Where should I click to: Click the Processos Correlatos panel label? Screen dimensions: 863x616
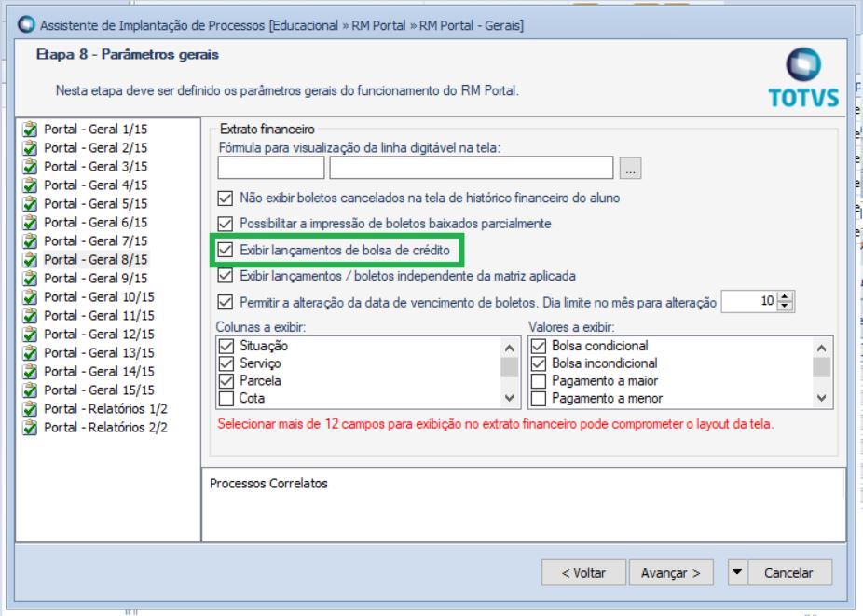pyautogui.click(x=268, y=484)
